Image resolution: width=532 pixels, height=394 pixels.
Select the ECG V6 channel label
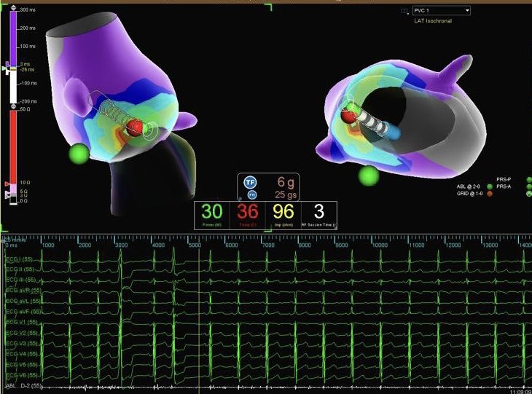(x=22, y=375)
